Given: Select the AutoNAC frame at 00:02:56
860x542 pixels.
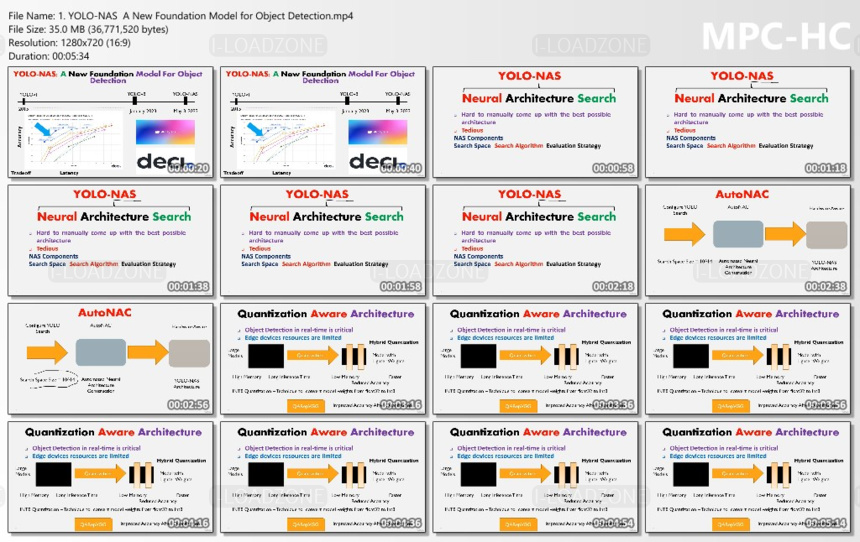Looking at the screenshot, I should coord(110,359).
